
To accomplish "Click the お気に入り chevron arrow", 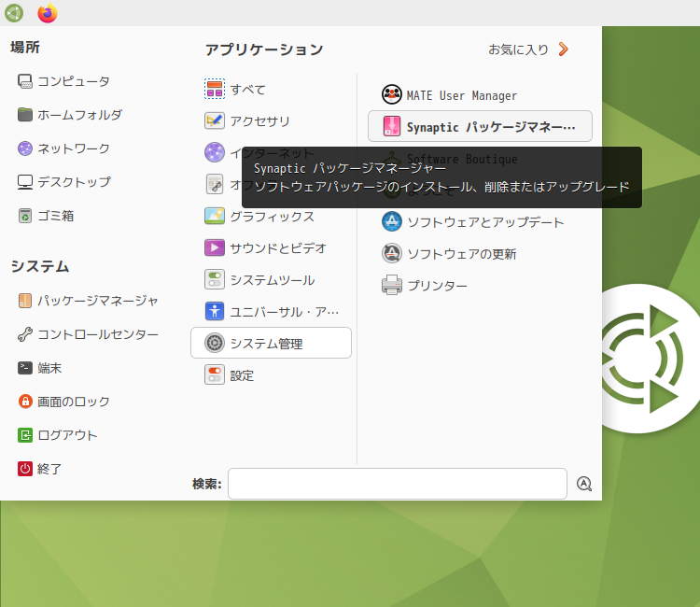I will [564, 49].
